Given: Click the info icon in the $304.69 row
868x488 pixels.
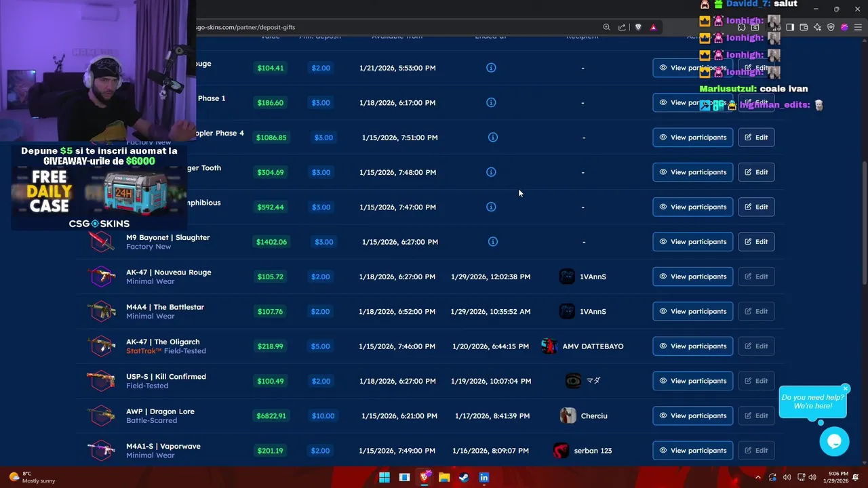Looking at the screenshot, I should (x=491, y=172).
